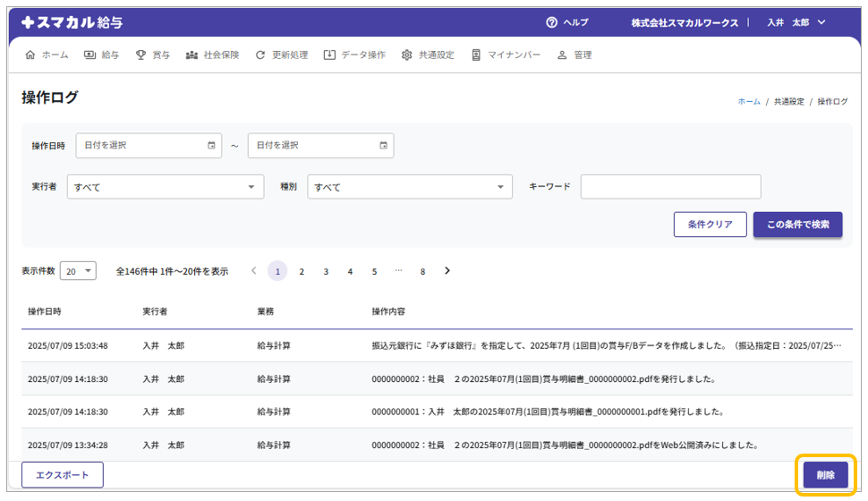868x501 pixels.
Task: Go to next page arrow in pagination
Action: (447, 271)
